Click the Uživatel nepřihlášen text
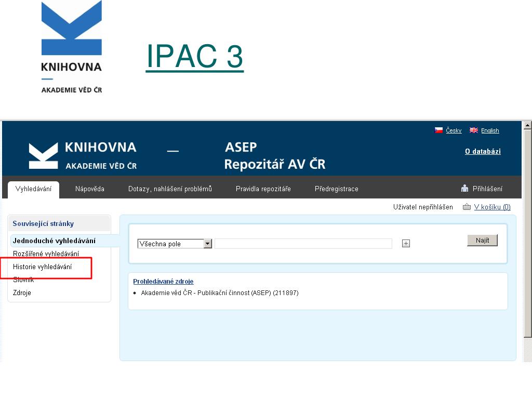The width and height of the screenshot is (532, 399). (x=423, y=207)
